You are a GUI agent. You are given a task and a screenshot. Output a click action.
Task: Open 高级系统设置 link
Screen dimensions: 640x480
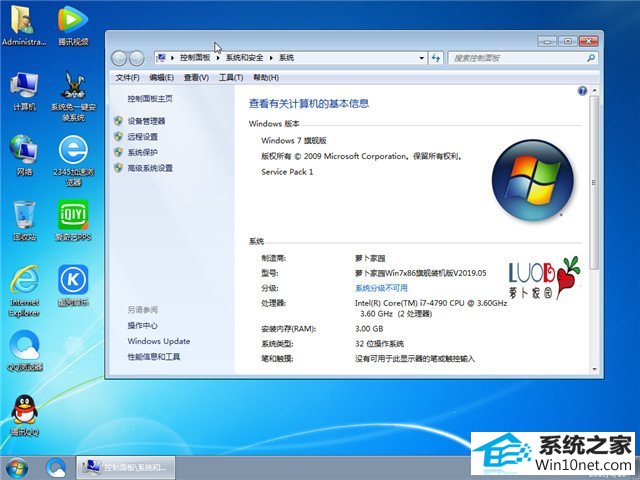150,168
